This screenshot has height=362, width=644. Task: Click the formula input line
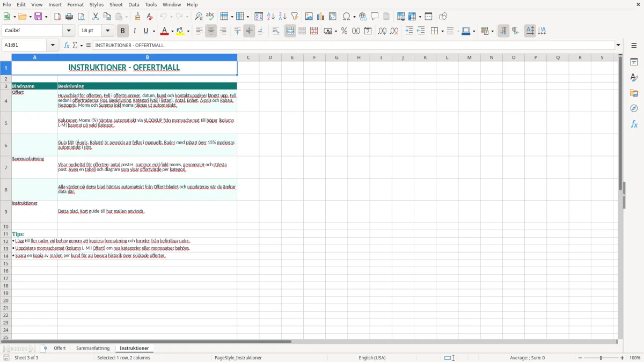coord(354,45)
